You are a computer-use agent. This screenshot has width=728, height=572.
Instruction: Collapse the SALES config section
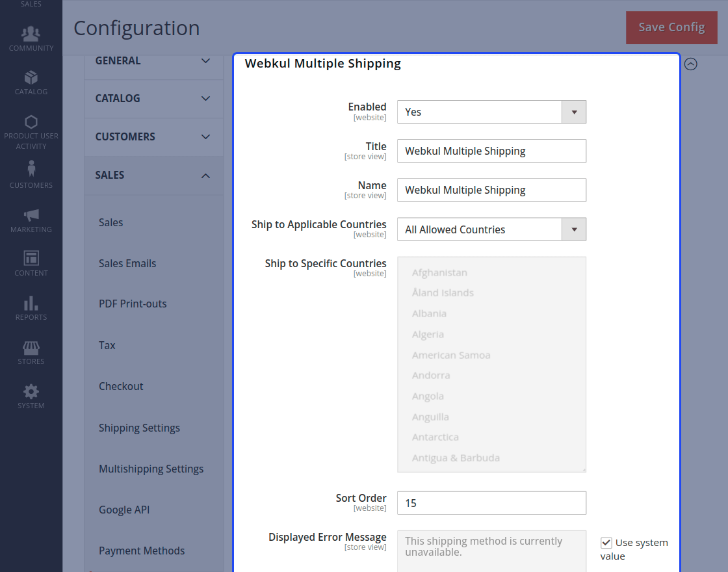coord(153,175)
